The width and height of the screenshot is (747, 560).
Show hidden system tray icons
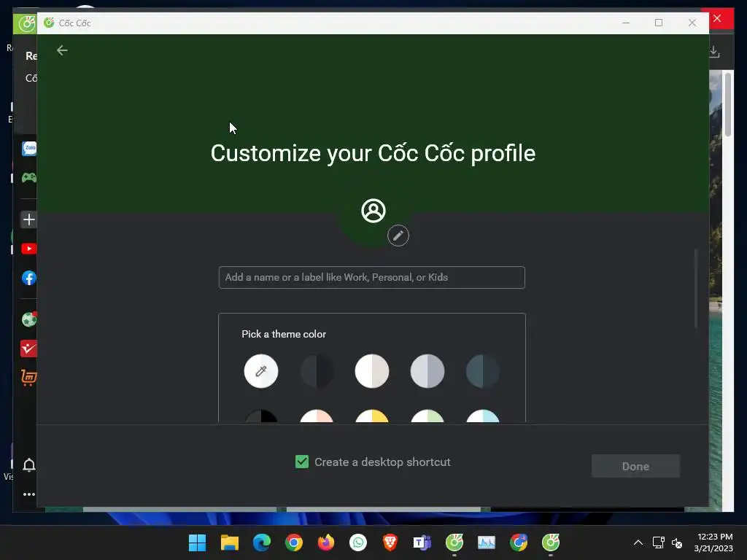click(638, 542)
